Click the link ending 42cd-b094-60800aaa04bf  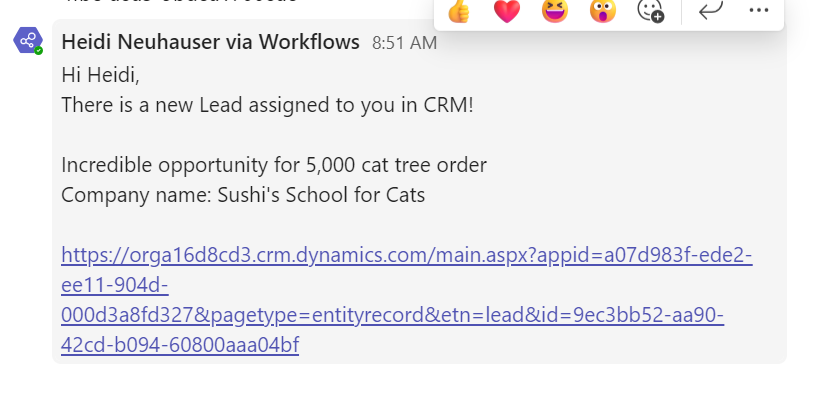180,345
